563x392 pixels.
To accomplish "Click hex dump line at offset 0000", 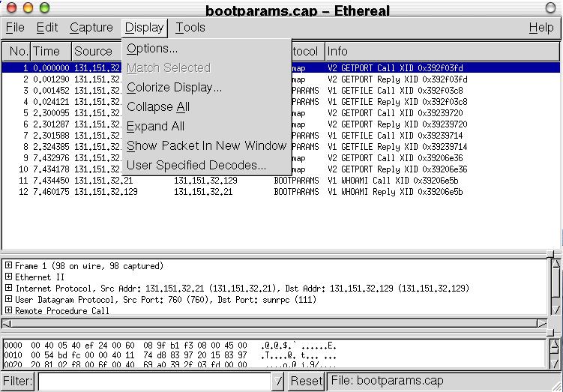I will 170,346.
